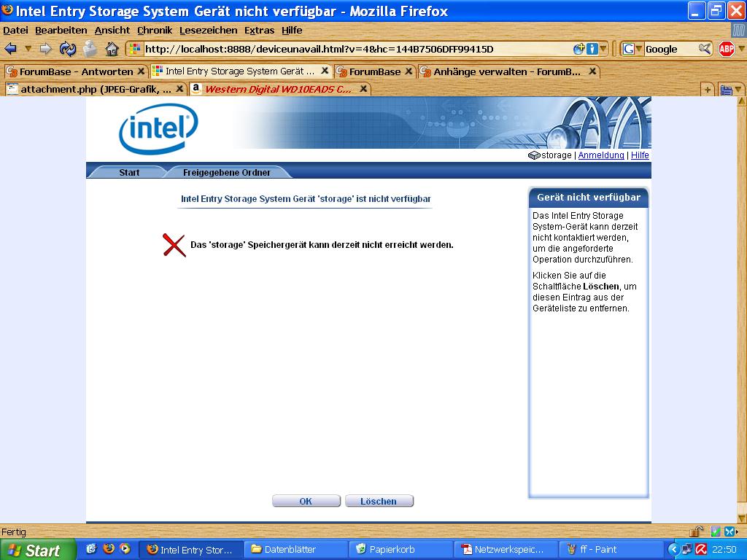Open the Lesezeichen menu

[208, 30]
